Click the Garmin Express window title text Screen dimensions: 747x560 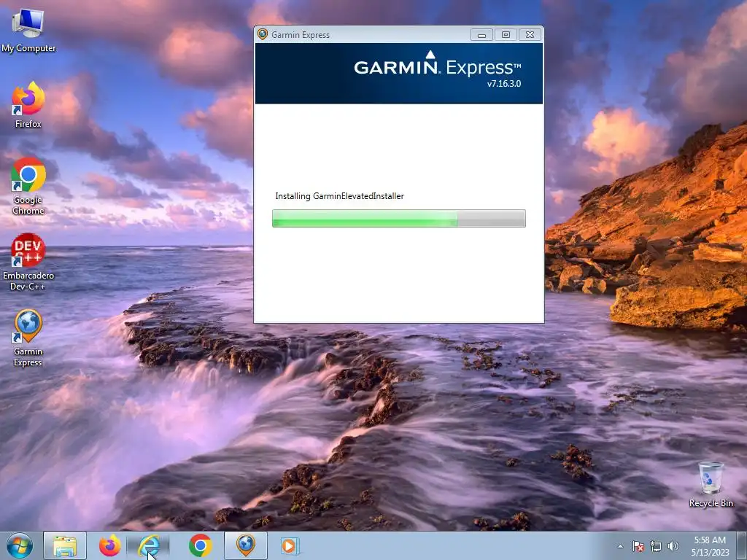[301, 35]
